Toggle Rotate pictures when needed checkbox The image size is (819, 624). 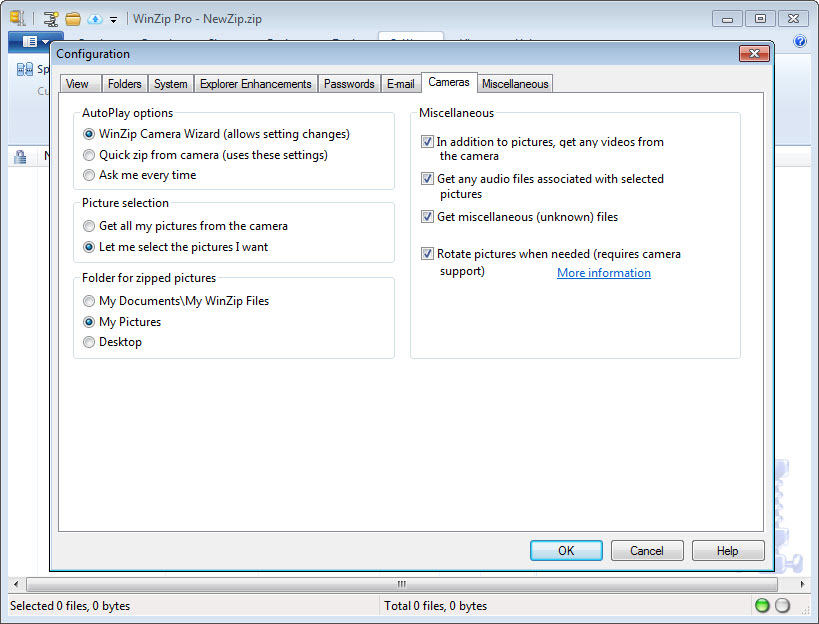pyautogui.click(x=427, y=254)
